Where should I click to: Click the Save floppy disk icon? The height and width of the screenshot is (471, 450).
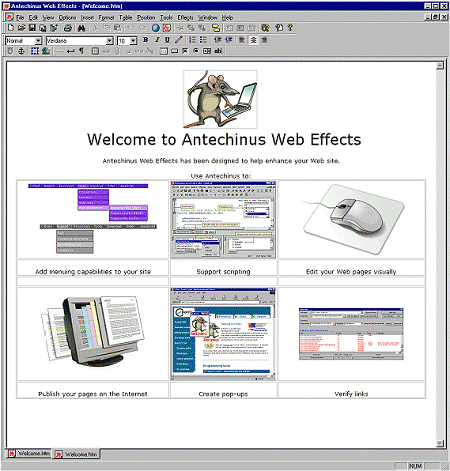pos(32,28)
